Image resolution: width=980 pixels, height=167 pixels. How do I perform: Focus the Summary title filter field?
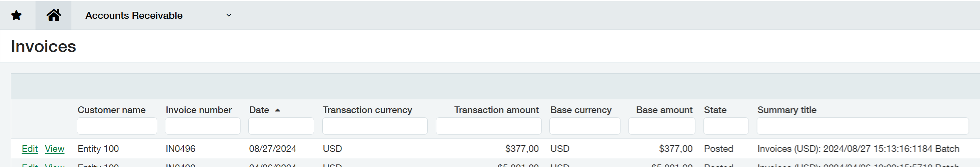point(862,126)
